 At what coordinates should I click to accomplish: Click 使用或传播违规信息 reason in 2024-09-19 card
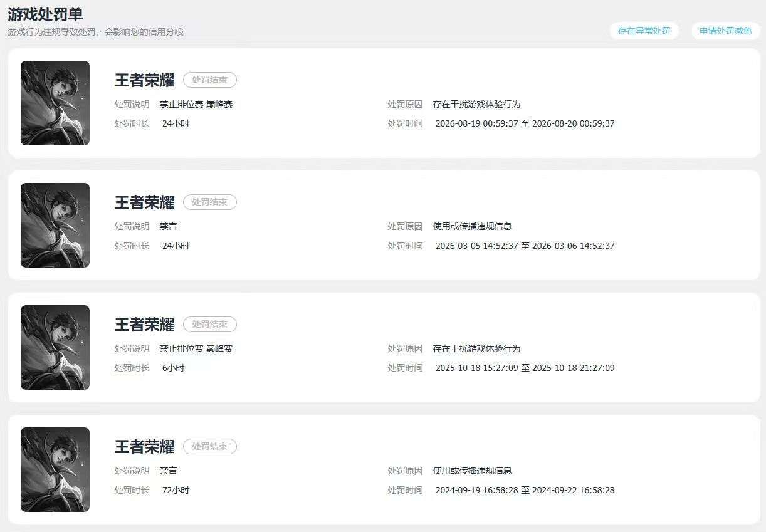tap(473, 471)
